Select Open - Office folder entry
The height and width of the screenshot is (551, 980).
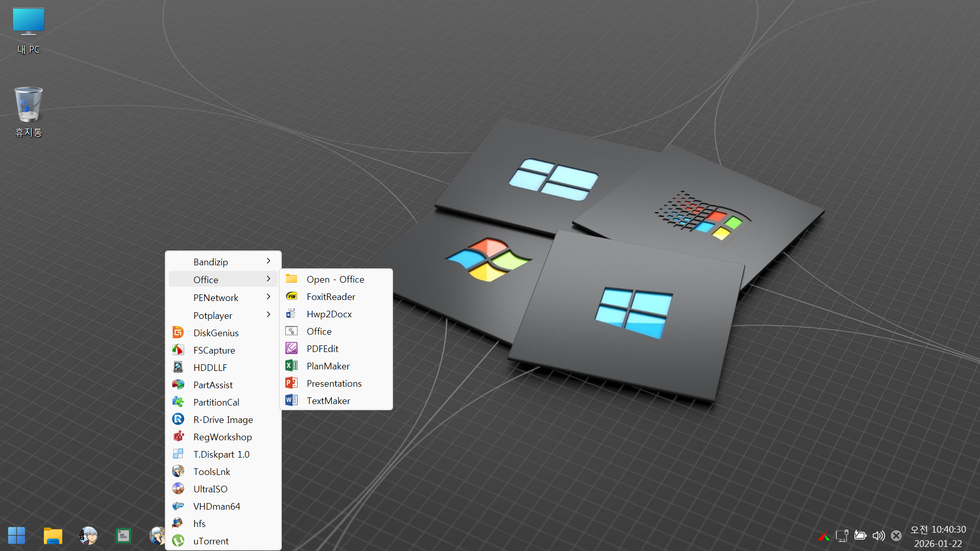click(335, 279)
